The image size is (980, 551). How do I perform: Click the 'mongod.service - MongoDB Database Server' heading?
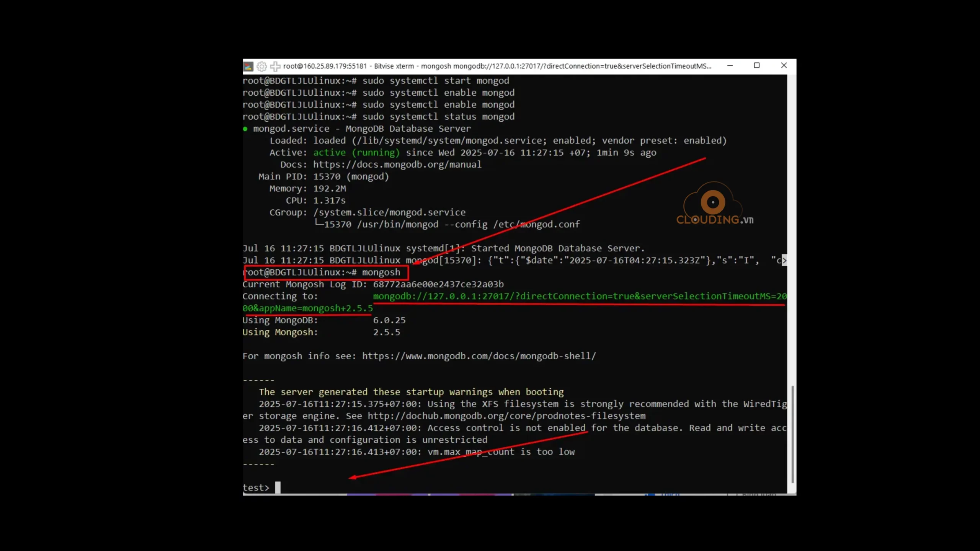[362, 129]
